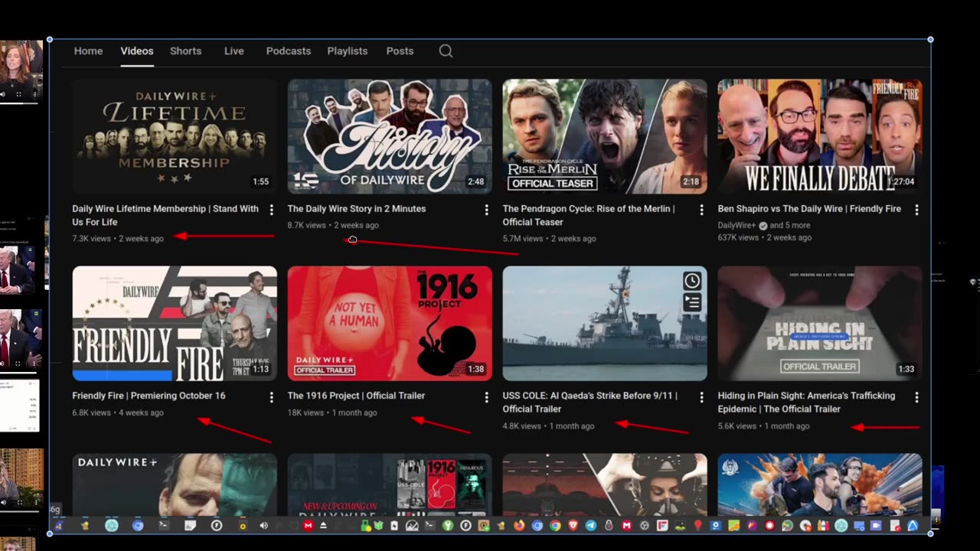Open title The 1916 Project | Official Trailer

pos(356,396)
